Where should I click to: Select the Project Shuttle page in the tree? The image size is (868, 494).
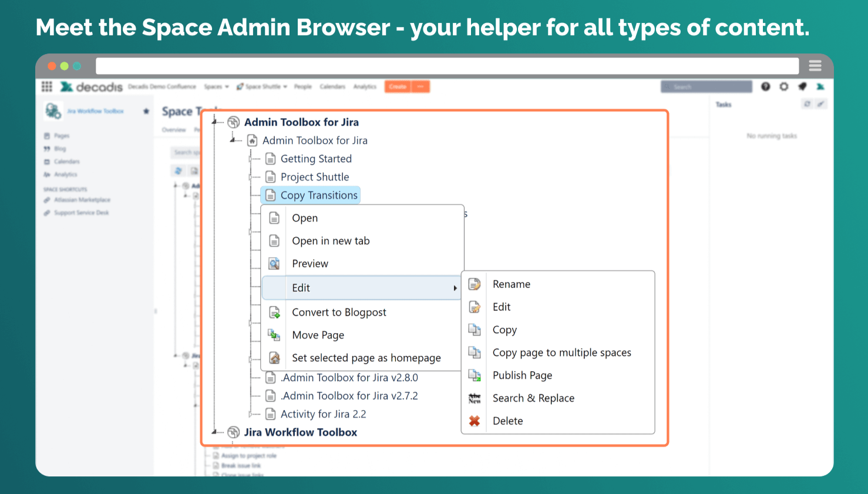pyautogui.click(x=315, y=177)
